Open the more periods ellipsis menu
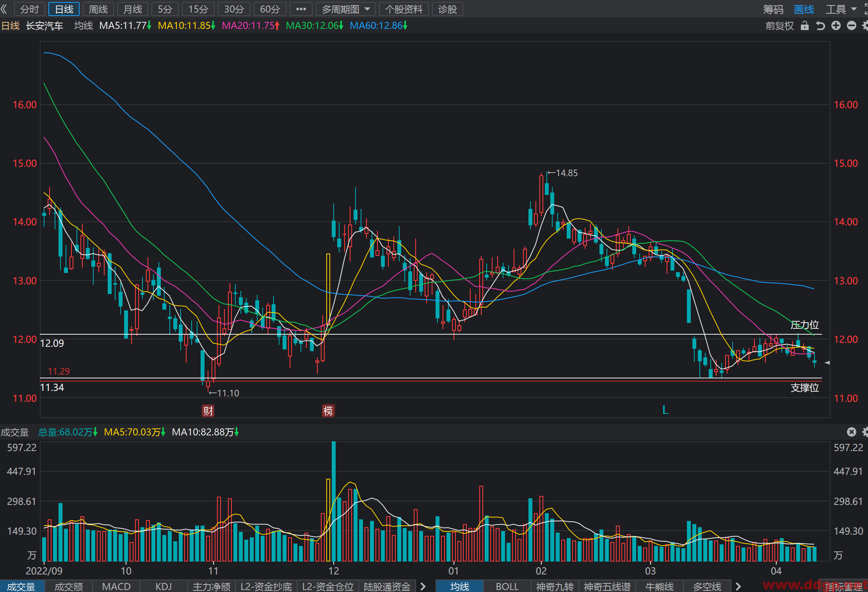The width and height of the screenshot is (868, 592). pyautogui.click(x=301, y=9)
